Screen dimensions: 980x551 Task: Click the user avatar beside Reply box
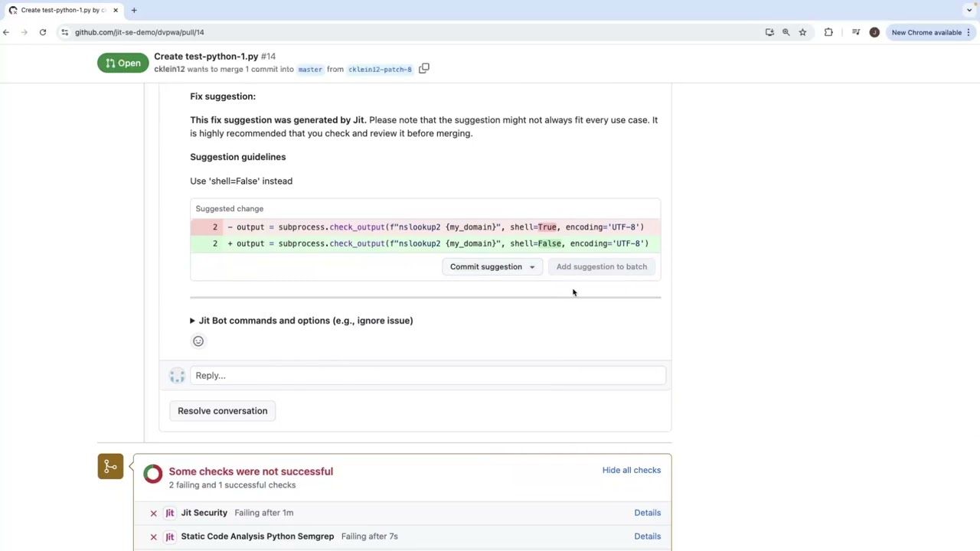pyautogui.click(x=177, y=376)
